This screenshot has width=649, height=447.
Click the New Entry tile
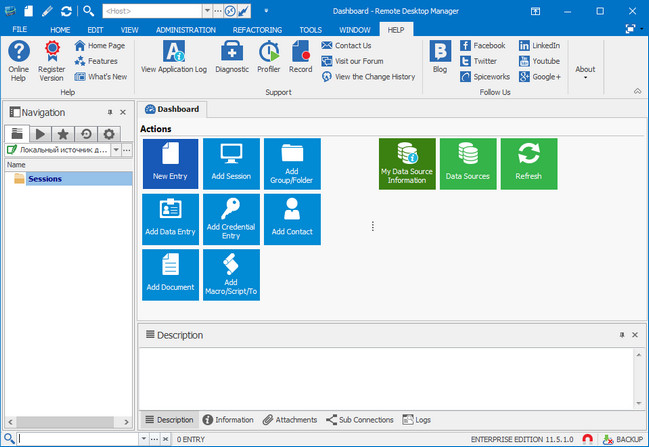click(170, 164)
